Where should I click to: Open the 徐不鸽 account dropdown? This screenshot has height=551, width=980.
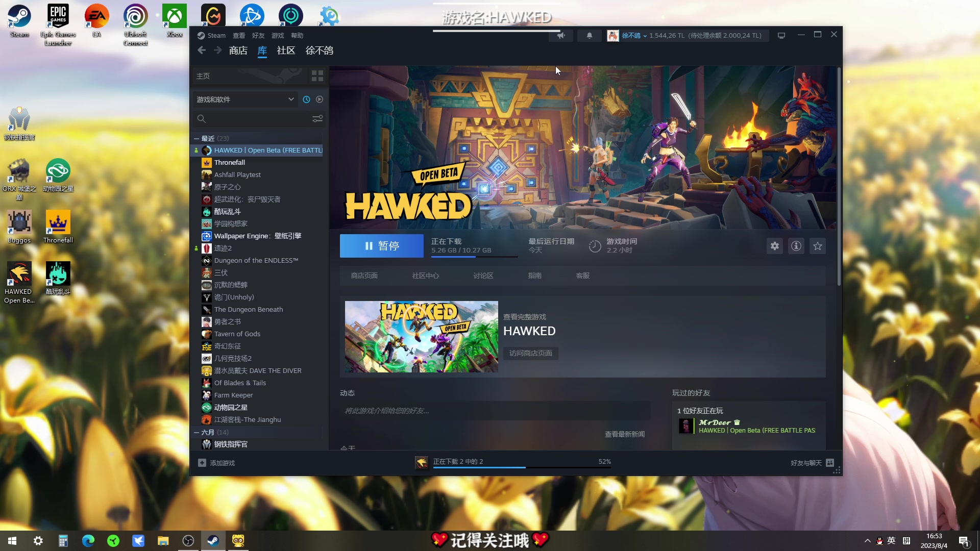(634, 36)
